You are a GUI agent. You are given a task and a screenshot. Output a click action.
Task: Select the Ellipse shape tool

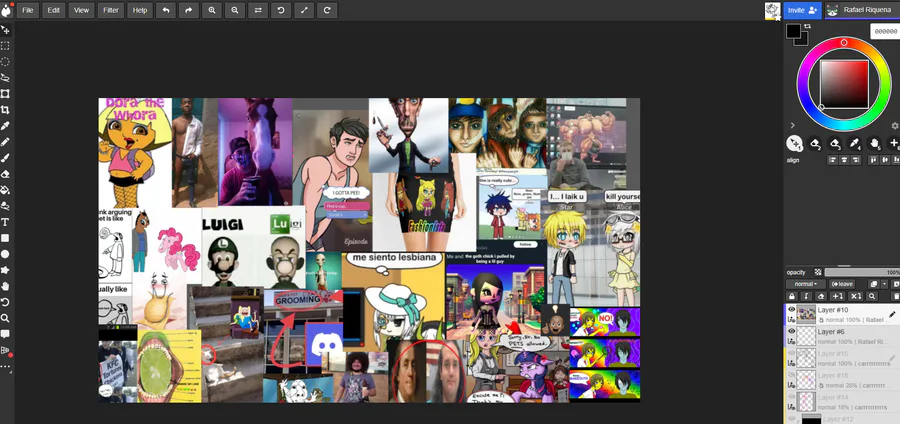coord(5,254)
